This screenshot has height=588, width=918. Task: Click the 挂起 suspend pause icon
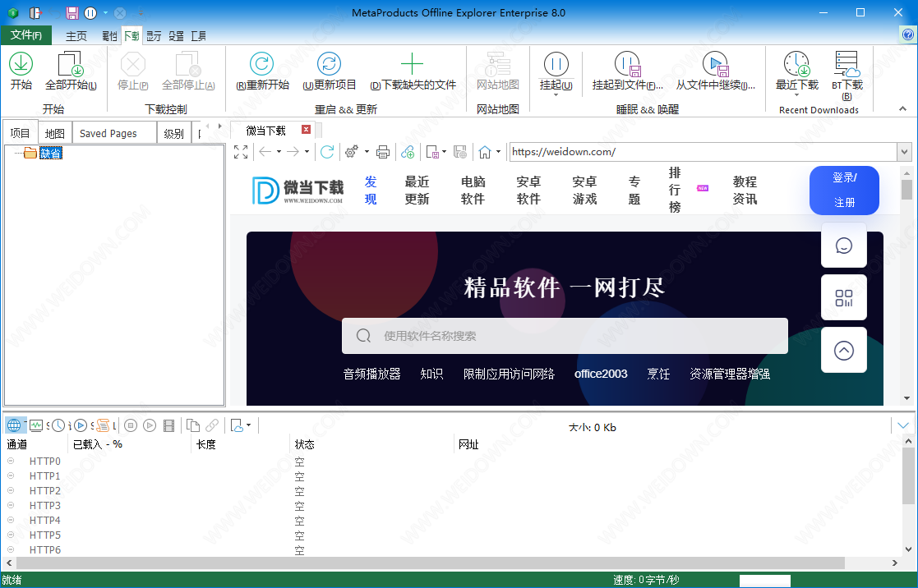[x=556, y=64]
